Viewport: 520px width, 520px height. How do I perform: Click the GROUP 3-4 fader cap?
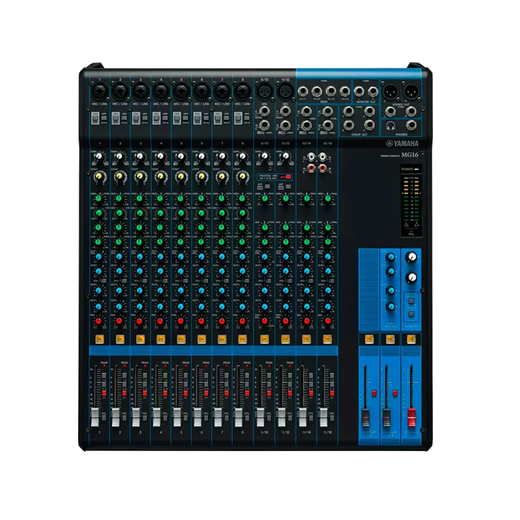coord(387,417)
